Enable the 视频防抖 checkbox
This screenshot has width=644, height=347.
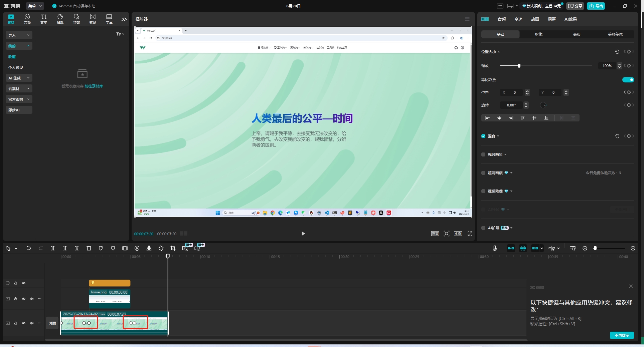(x=483, y=154)
